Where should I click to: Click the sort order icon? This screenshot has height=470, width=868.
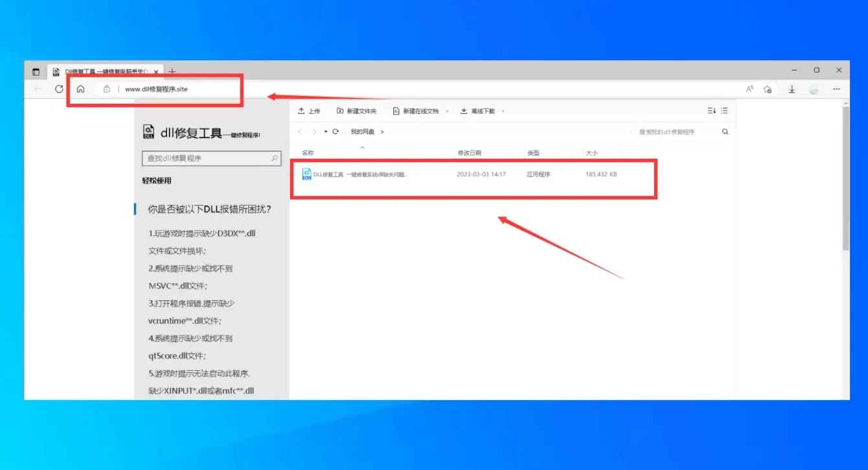point(712,111)
